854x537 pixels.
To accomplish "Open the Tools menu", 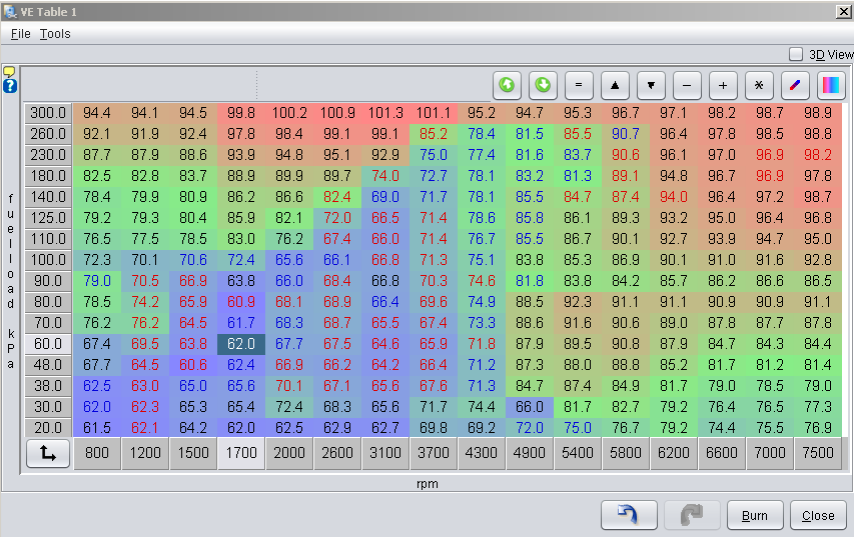I will click(x=55, y=33).
